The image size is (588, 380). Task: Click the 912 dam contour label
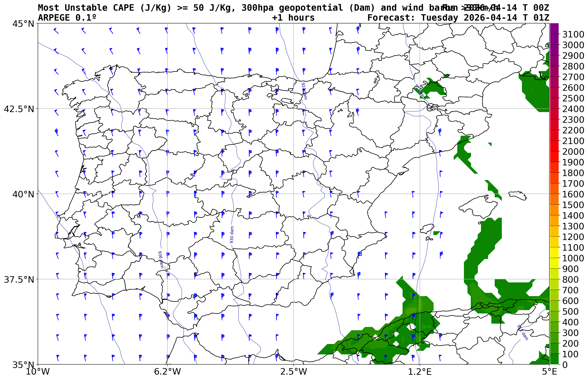point(522,333)
